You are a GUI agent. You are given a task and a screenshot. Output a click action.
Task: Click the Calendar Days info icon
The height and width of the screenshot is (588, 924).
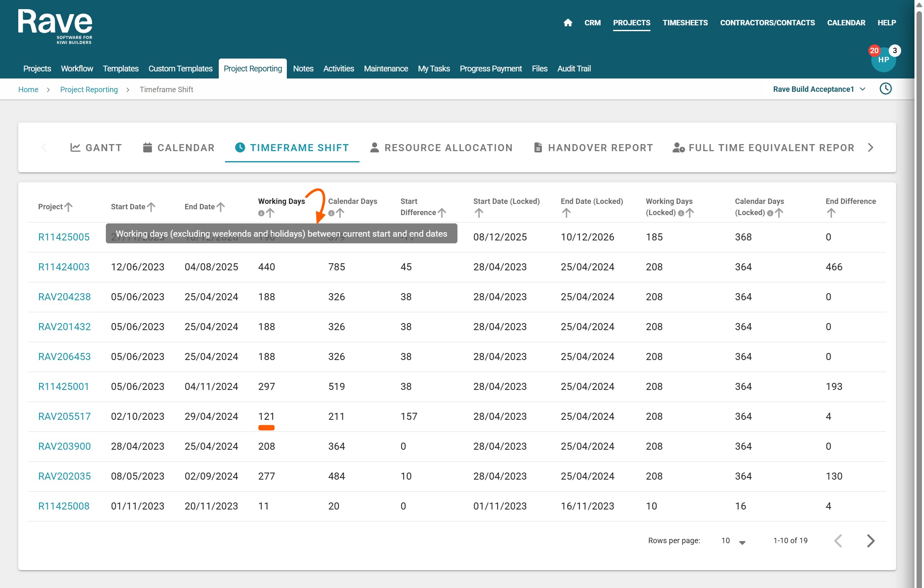[x=331, y=213]
